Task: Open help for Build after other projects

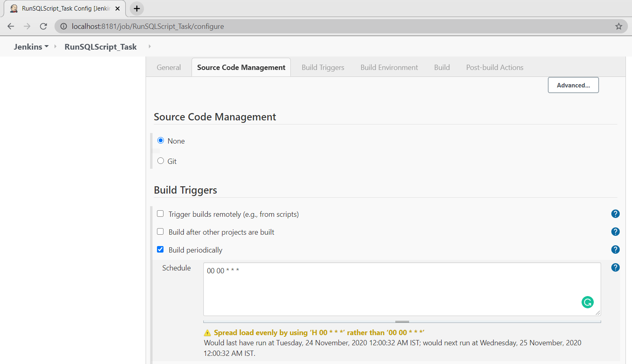Action: tap(615, 232)
